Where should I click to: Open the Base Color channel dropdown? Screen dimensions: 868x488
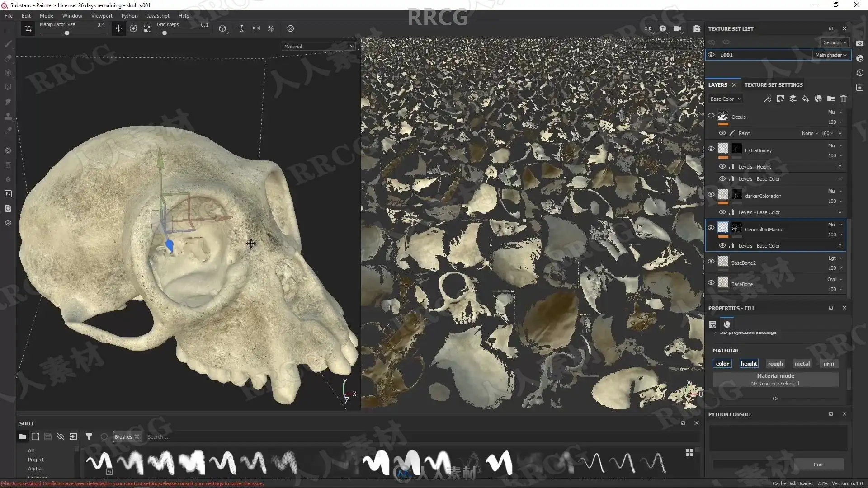726,99
